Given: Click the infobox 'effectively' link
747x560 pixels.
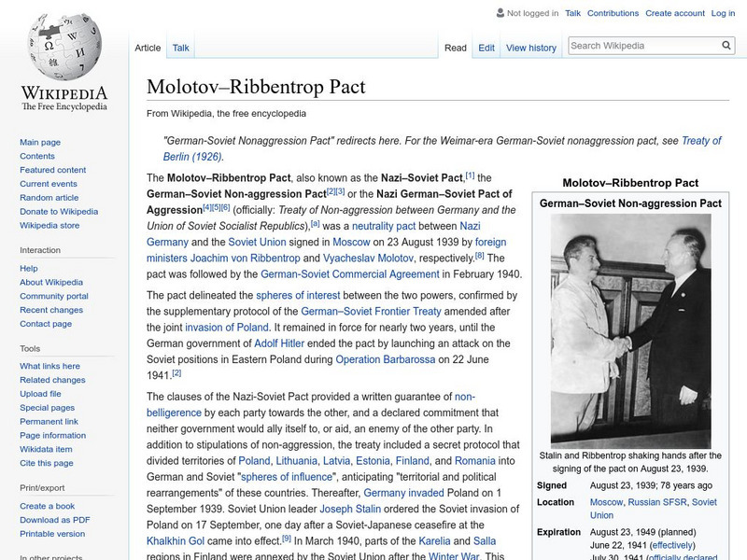Looking at the screenshot, I should 672,545.
